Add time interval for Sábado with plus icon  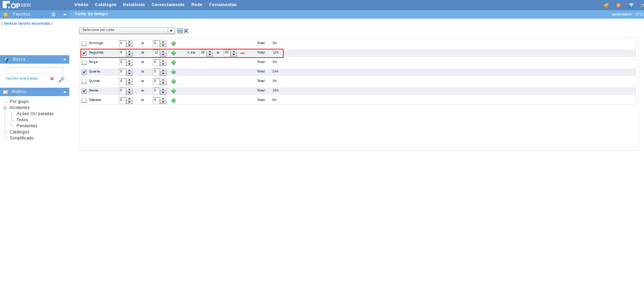point(173,101)
